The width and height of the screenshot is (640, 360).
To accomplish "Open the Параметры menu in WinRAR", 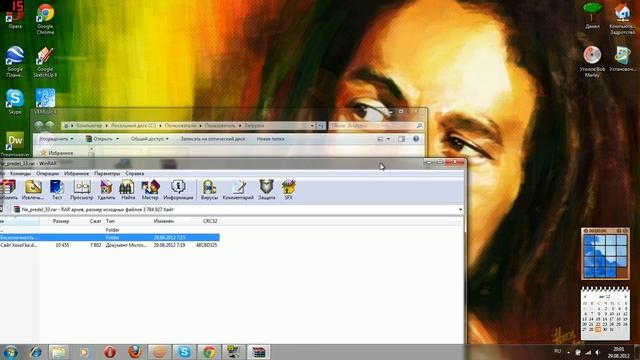I will (x=107, y=173).
